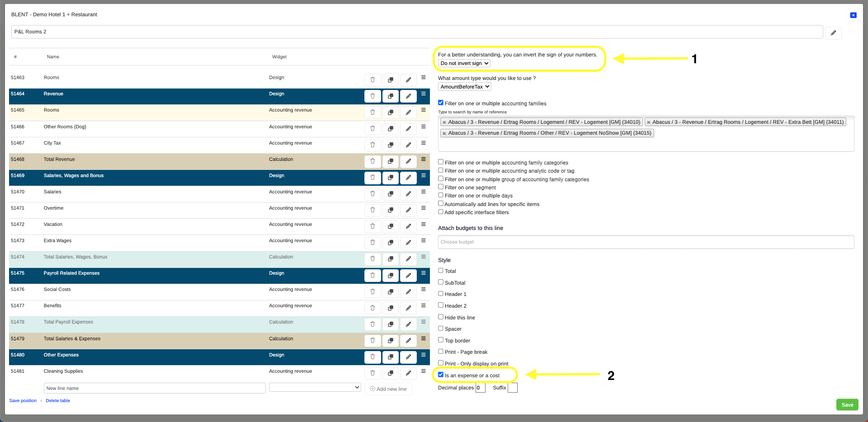This screenshot has width=868, height=422.
Task: Delete the Rooms row 51463
Action: tap(373, 80)
